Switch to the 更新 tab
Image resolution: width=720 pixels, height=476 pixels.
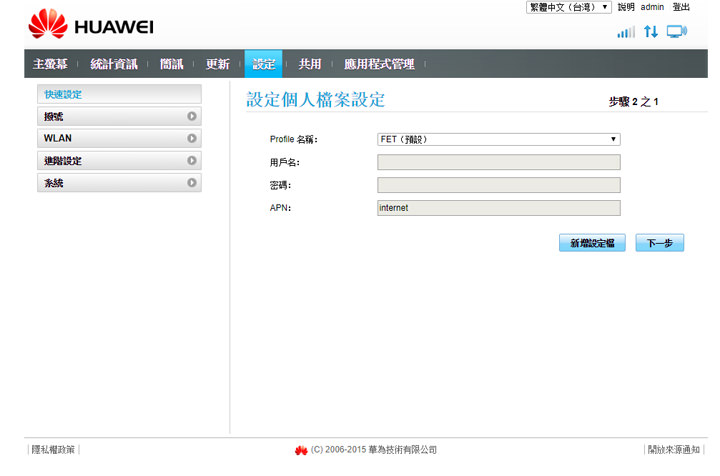tap(218, 64)
